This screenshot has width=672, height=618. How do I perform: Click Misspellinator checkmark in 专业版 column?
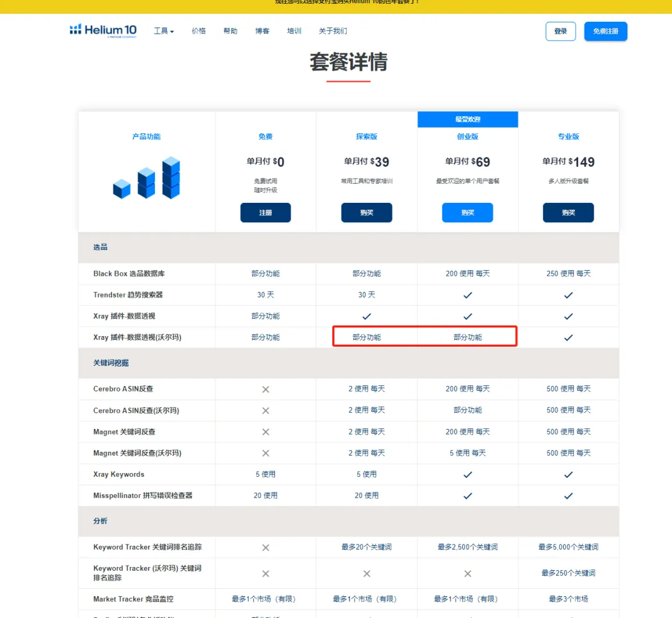(568, 496)
